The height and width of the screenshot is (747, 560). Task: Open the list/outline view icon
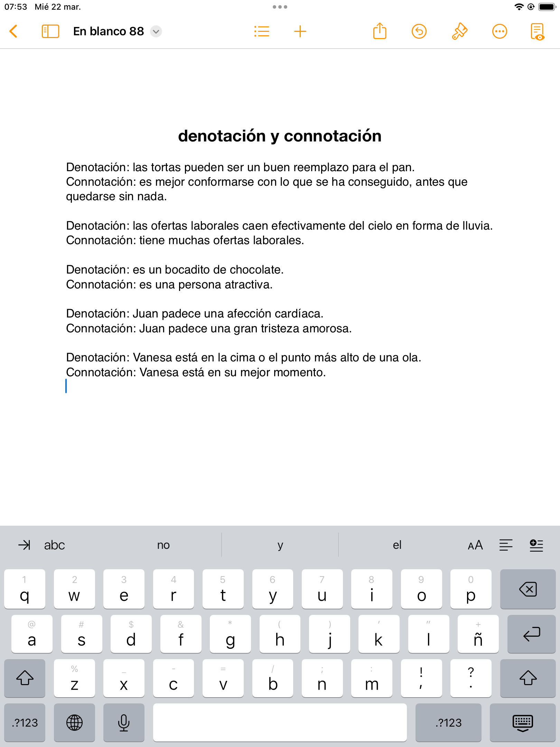point(262,31)
